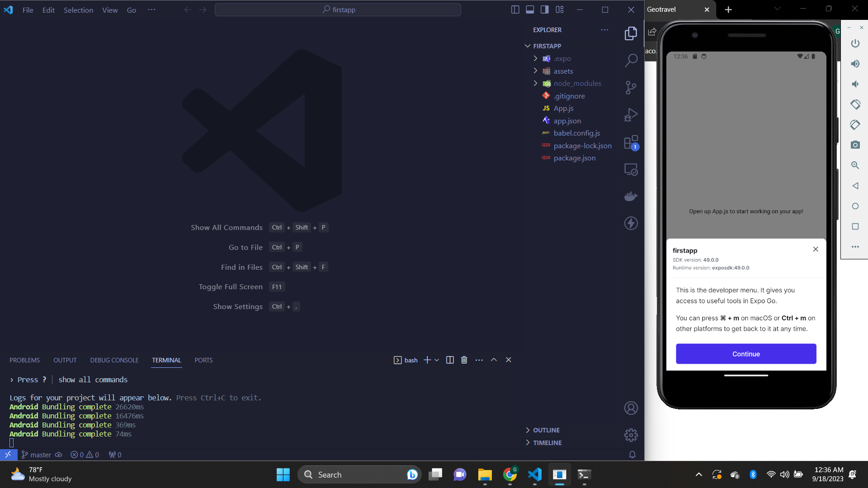Click the master branch in status bar

(36, 455)
